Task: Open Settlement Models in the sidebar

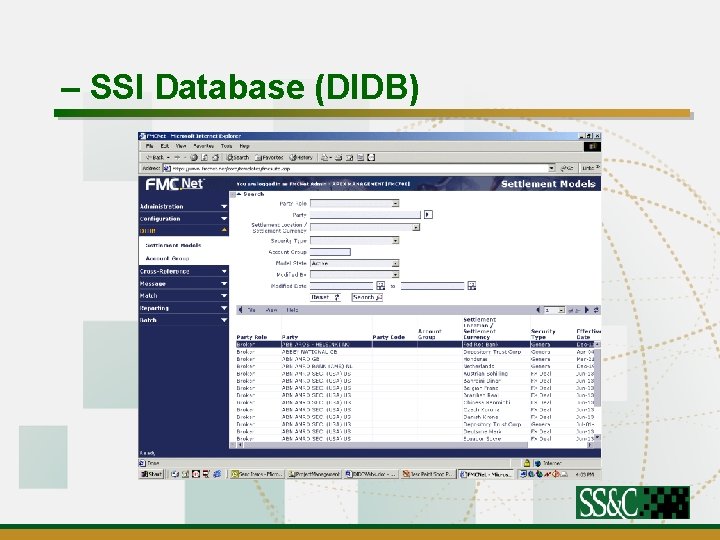Action: pyautogui.click(x=173, y=245)
